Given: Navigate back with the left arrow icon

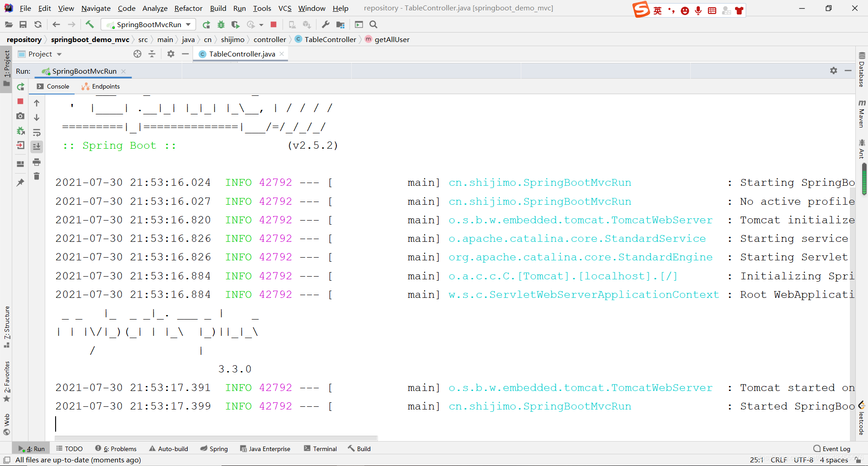Looking at the screenshot, I should click(x=56, y=24).
